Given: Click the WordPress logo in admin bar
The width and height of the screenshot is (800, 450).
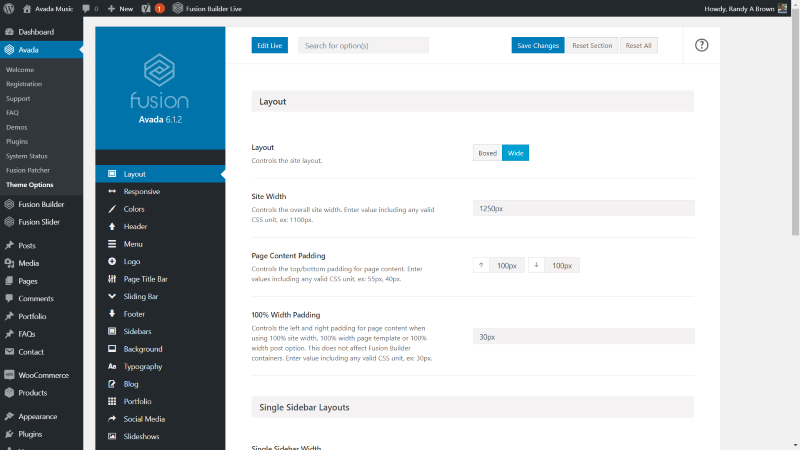Looking at the screenshot, I should click(x=9, y=9).
